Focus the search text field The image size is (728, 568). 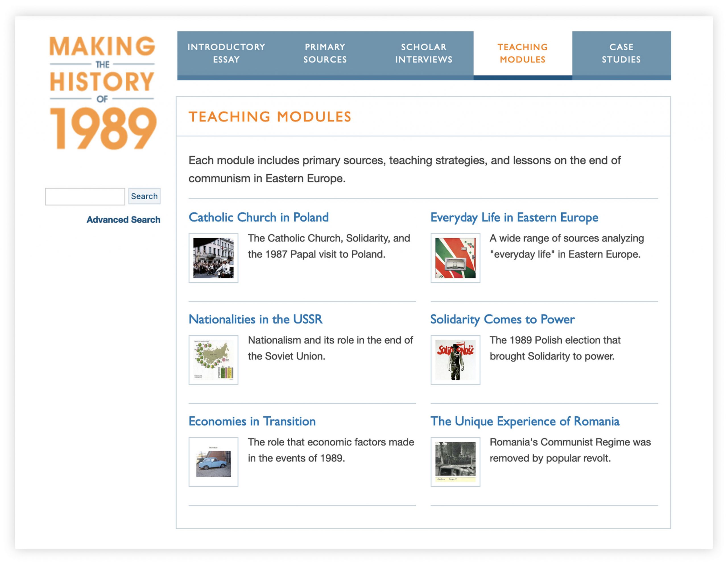pyautogui.click(x=85, y=196)
